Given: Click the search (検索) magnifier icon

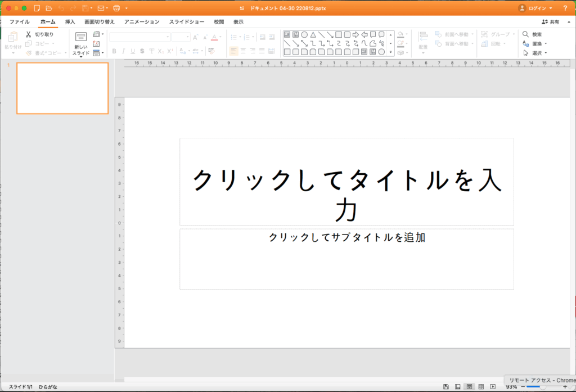Looking at the screenshot, I should click(x=525, y=34).
